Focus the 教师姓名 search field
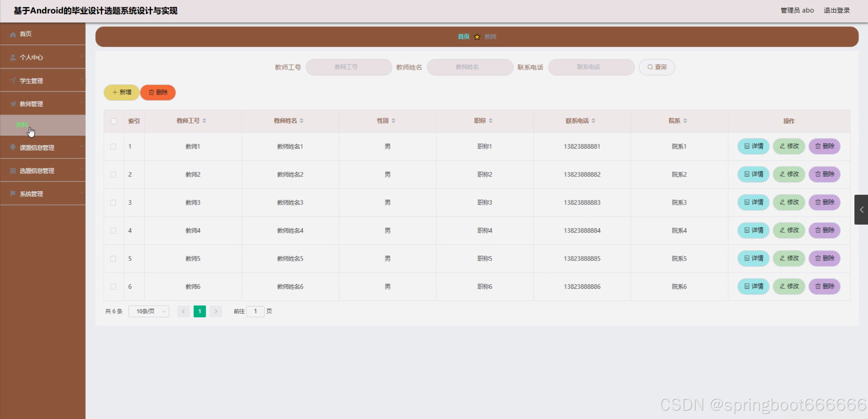This screenshot has width=868, height=419. pos(470,67)
